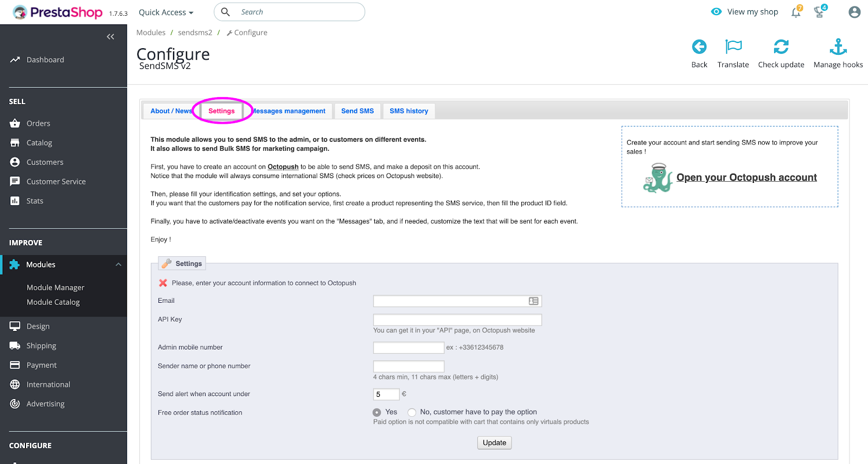Switch to Send SMS tab
Screen dimensions: 868x464
click(x=358, y=111)
